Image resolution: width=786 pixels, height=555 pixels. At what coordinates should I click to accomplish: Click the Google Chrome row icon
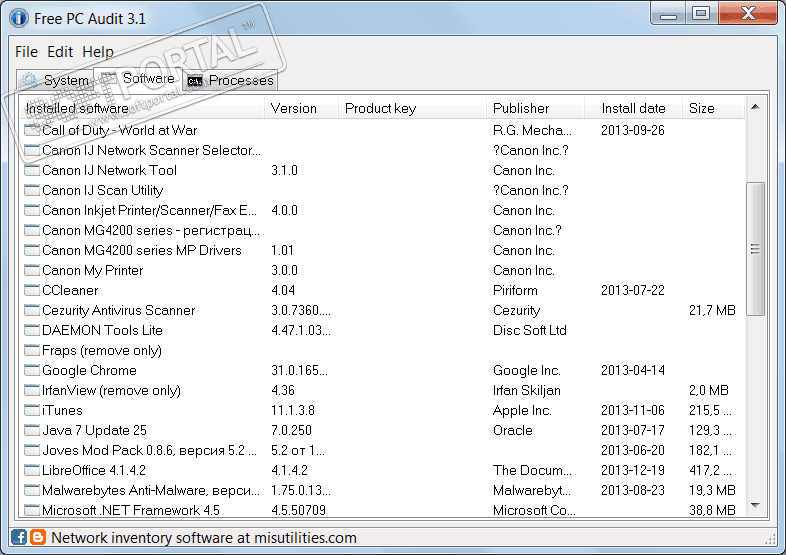(x=32, y=371)
